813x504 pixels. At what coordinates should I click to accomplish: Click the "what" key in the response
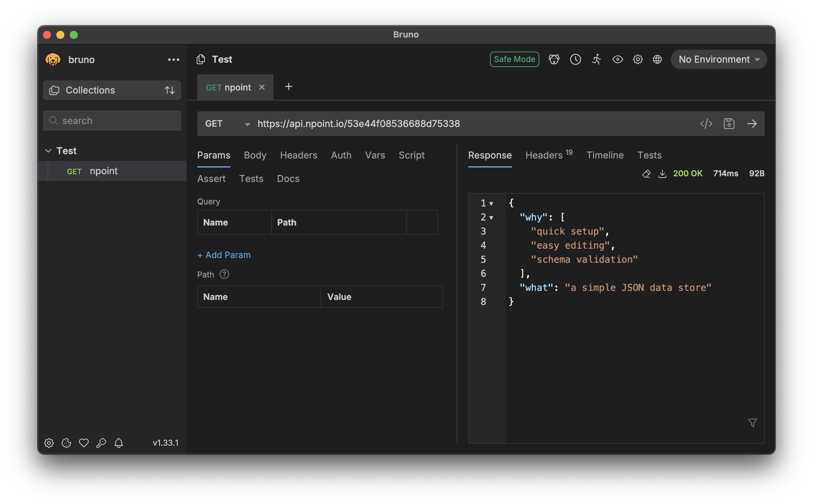point(536,288)
